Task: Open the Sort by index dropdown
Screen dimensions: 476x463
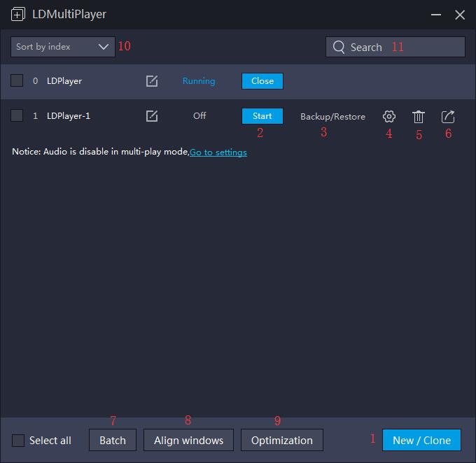Action: tap(63, 47)
